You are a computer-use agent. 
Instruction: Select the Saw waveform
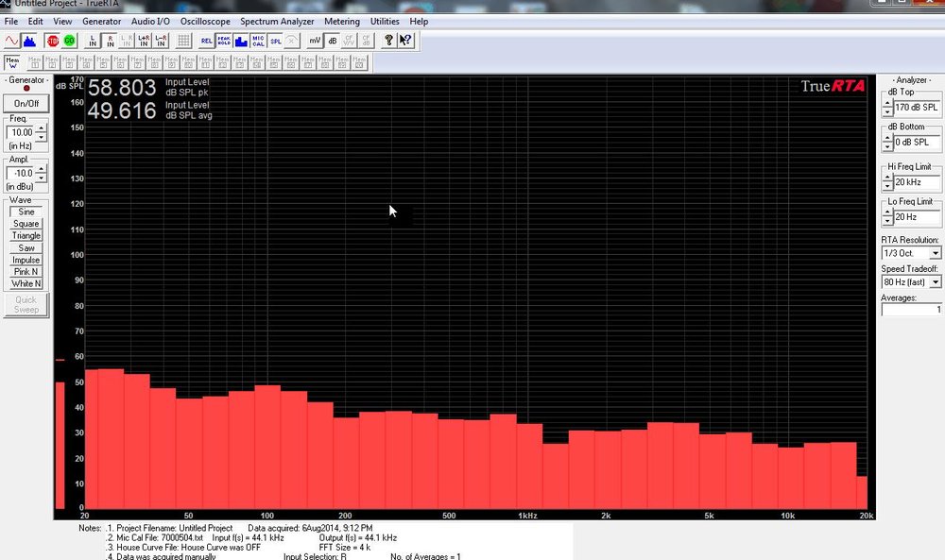click(x=26, y=248)
